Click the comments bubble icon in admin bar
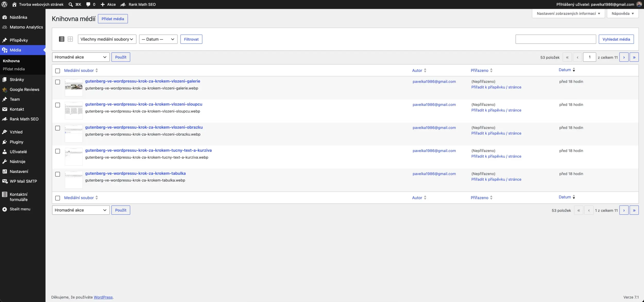 88,4
